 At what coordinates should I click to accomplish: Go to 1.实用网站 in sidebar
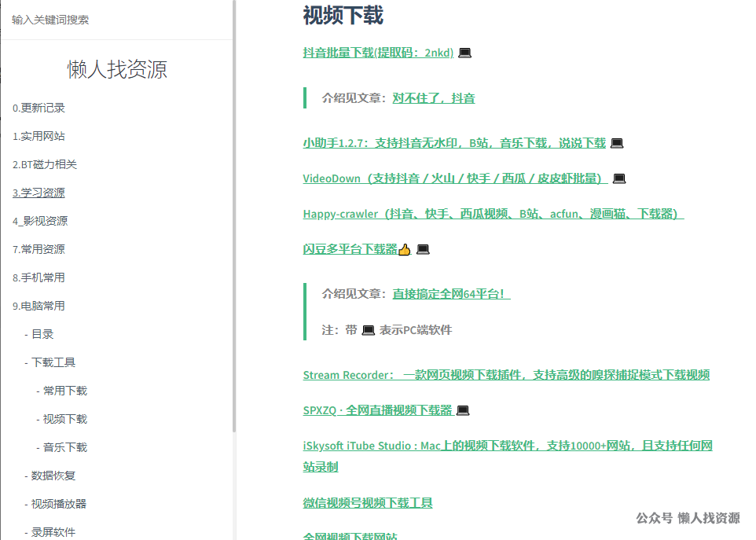click(39, 137)
